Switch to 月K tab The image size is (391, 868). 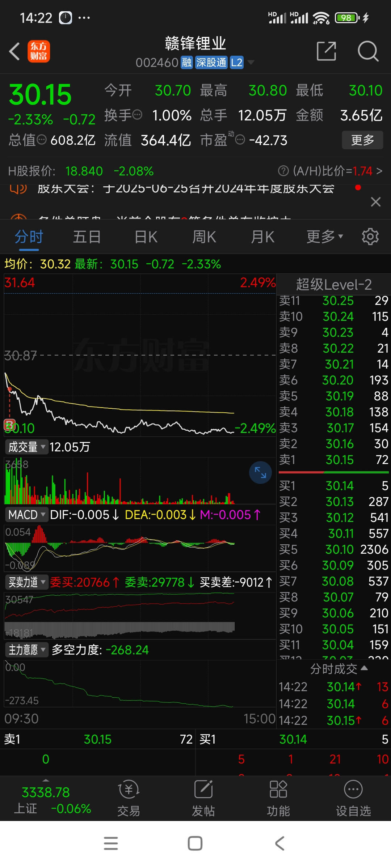coord(263,237)
